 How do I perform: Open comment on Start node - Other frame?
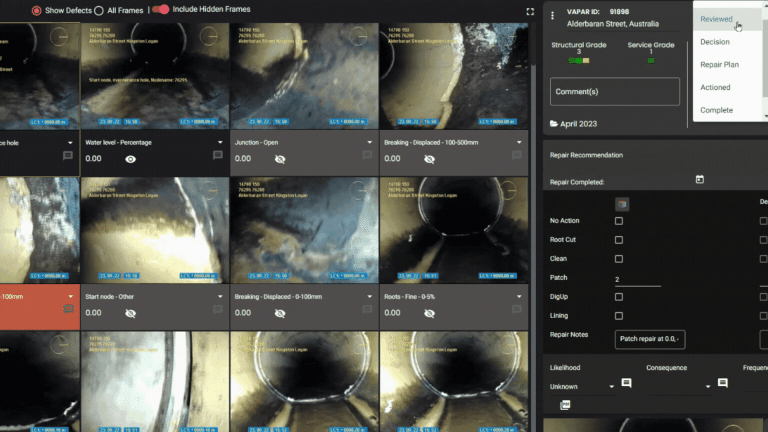click(x=217, y=310)
